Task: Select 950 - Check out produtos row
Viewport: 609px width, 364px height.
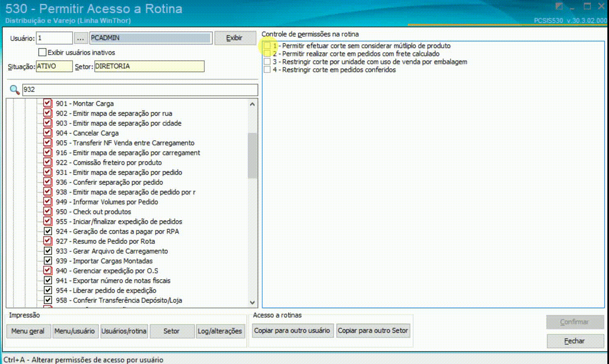Action: pos(94,212)
